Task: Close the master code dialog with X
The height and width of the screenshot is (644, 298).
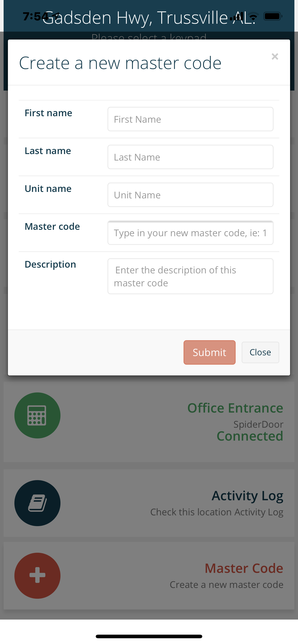Action: pyautogui.click(x=275, y=57)
